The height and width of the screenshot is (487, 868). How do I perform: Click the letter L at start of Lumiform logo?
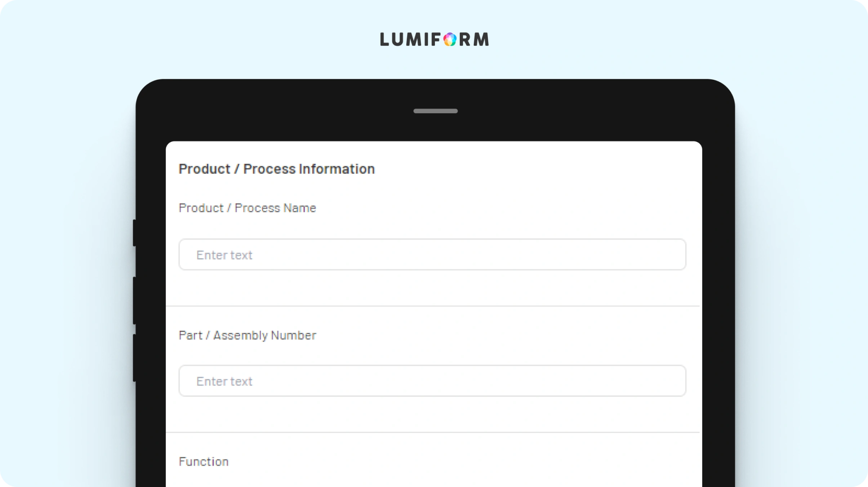385,39
